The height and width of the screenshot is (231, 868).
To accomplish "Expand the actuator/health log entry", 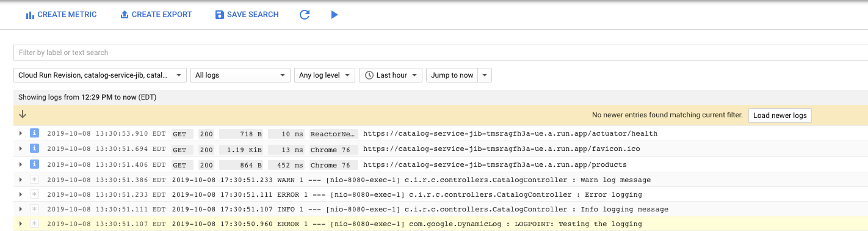I will click(21, 133).
